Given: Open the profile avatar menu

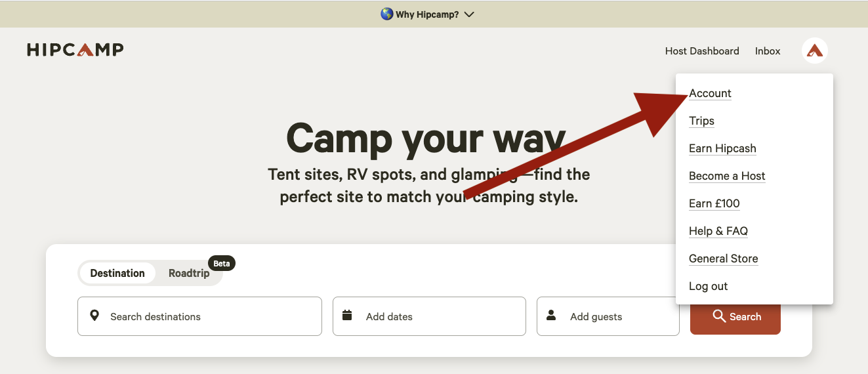Looking at the screenshot, I should click(x=815, y=51).
